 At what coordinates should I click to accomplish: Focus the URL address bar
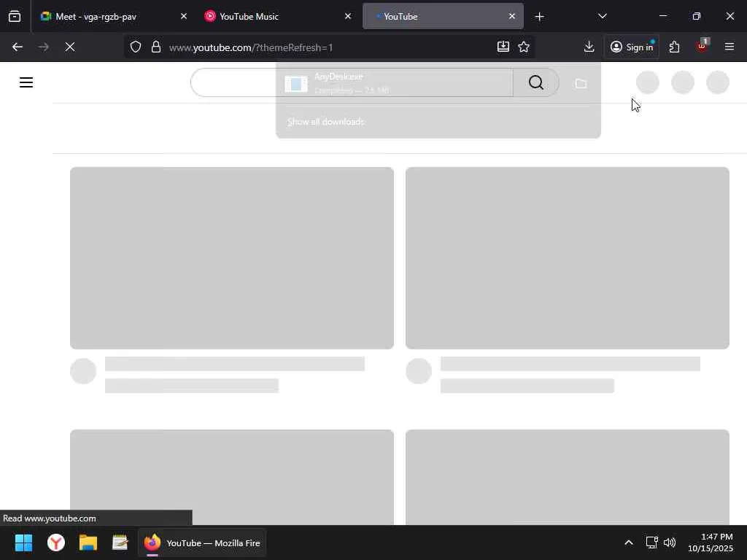(x=329, y=47)
